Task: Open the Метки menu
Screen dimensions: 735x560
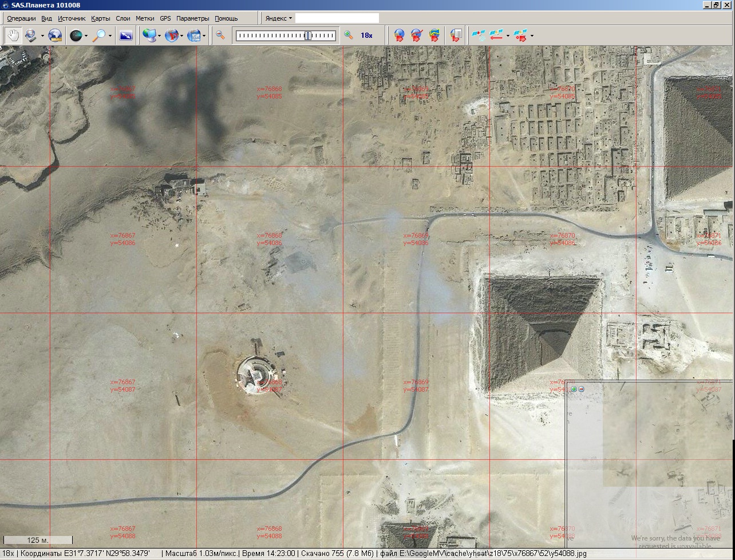Action: [145, 18]
